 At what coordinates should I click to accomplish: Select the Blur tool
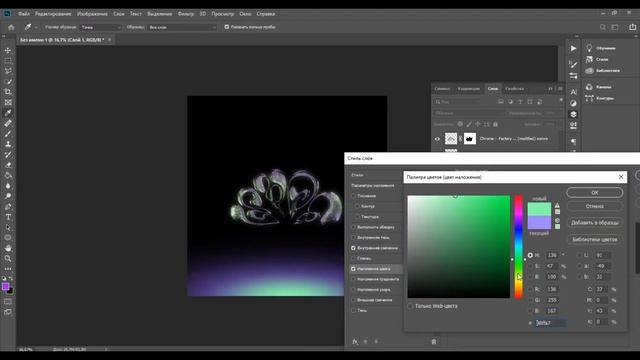pyautogui.click(x=8, y=186)
